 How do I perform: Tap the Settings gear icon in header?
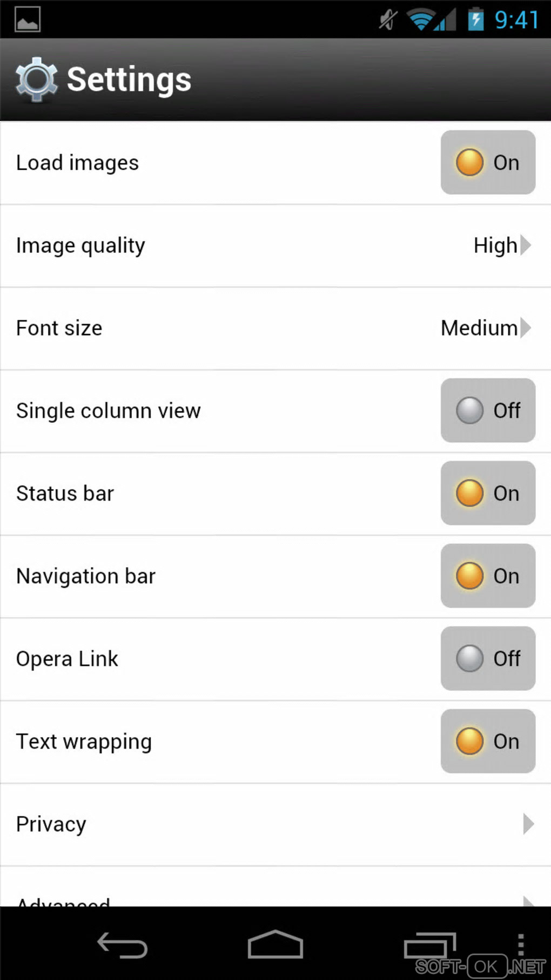36,79
